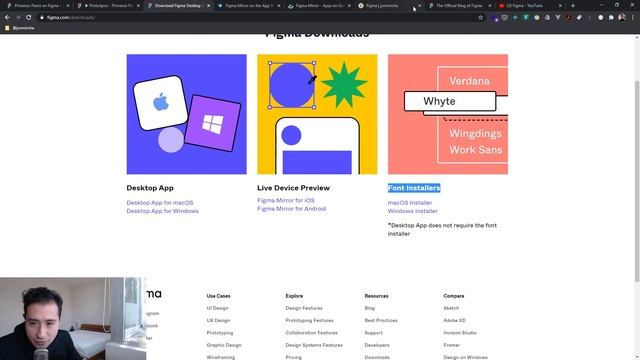This screenshot has width=640, height=360.
Task: Open the Extensions puzzle-piece menu
Action: (611, 18)
